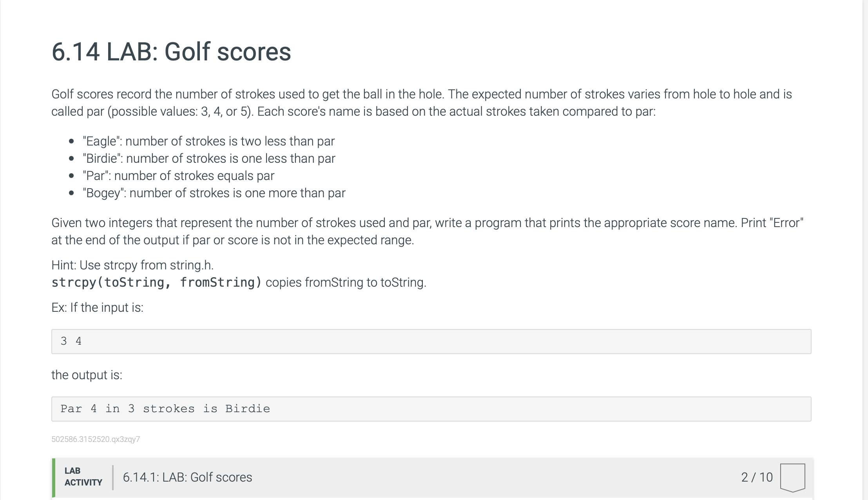Select the 6.14.1: LAB: Golf scores title
Image resolution: width=868 pixels, height=500 pixels.
tap(187, 477)
